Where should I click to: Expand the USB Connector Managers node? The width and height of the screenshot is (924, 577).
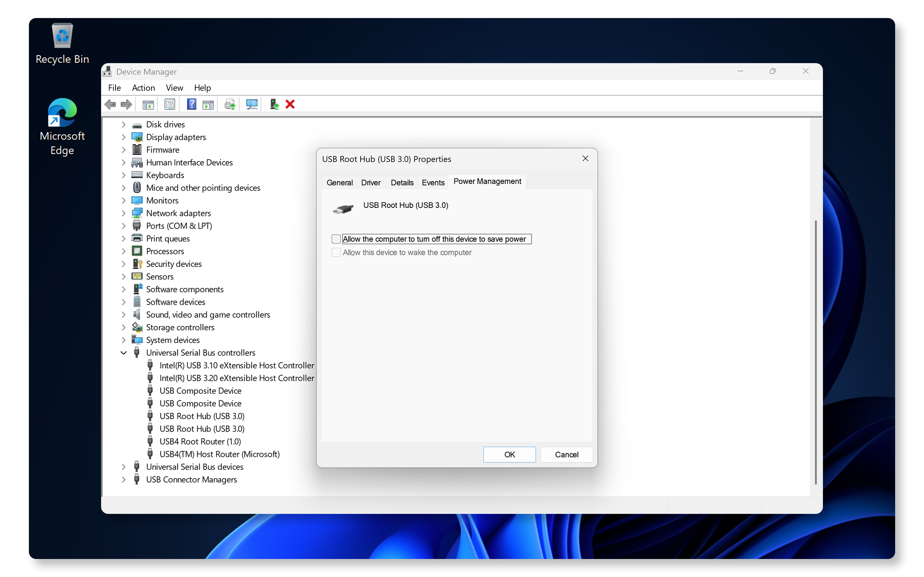(124, 480)
